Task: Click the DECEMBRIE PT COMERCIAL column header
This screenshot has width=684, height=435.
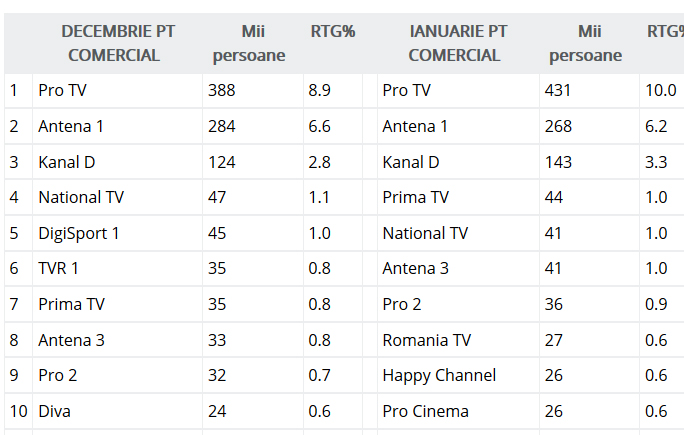Action: pos(117,43)
